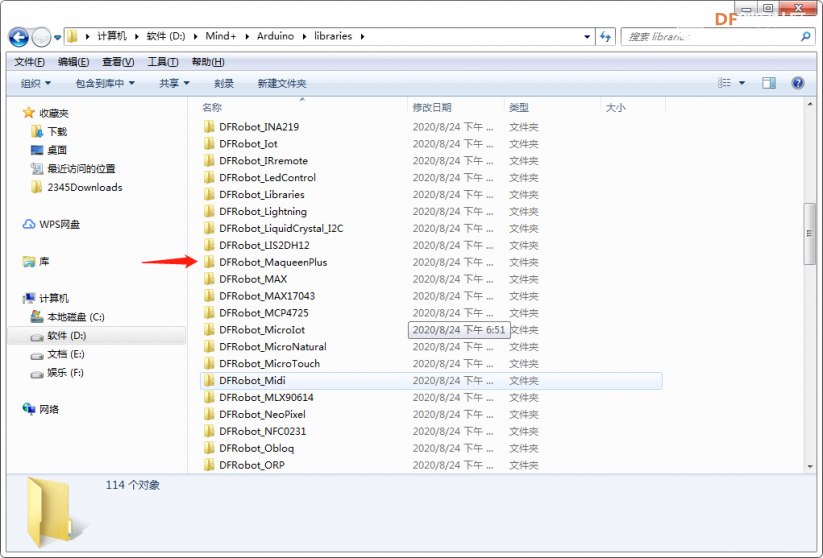Click the DFRobot_MLX90614 folder name
823x558 pixels.
266,397
